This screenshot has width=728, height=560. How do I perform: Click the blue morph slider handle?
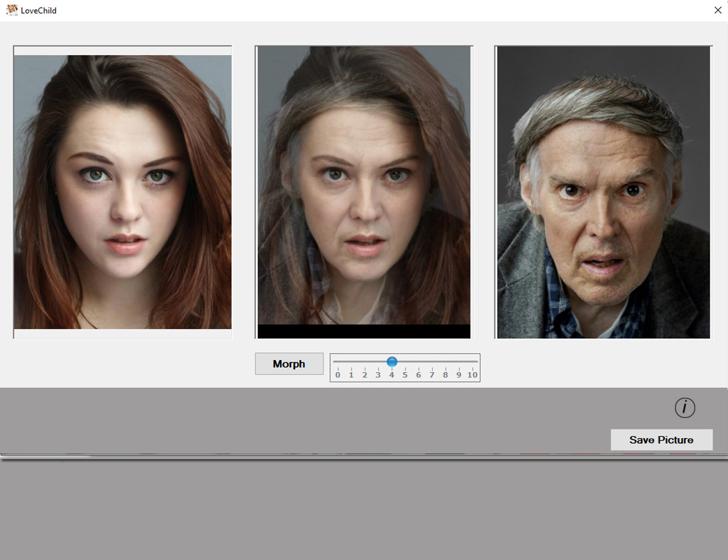click(392, 362)
